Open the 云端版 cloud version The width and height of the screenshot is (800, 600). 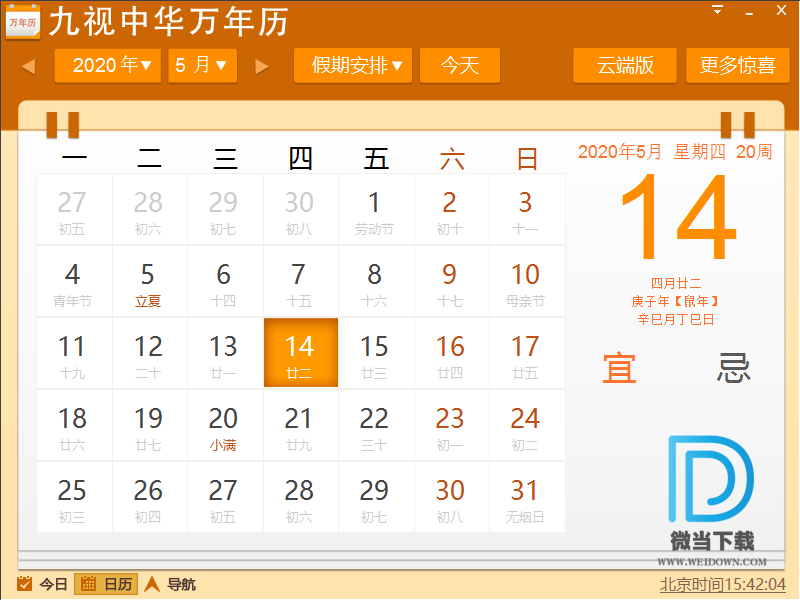(625, 66)
